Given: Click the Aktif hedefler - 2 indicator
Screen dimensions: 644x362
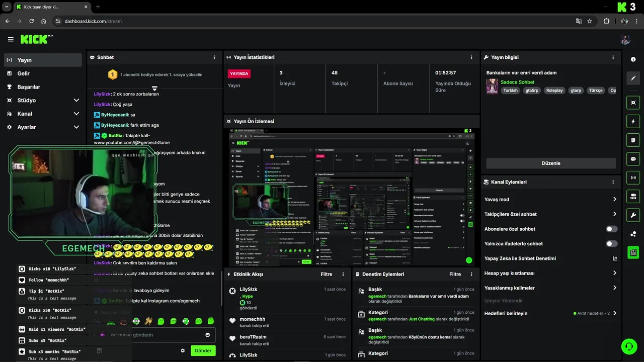Looking at the screenshot, I should click(592, 313).
